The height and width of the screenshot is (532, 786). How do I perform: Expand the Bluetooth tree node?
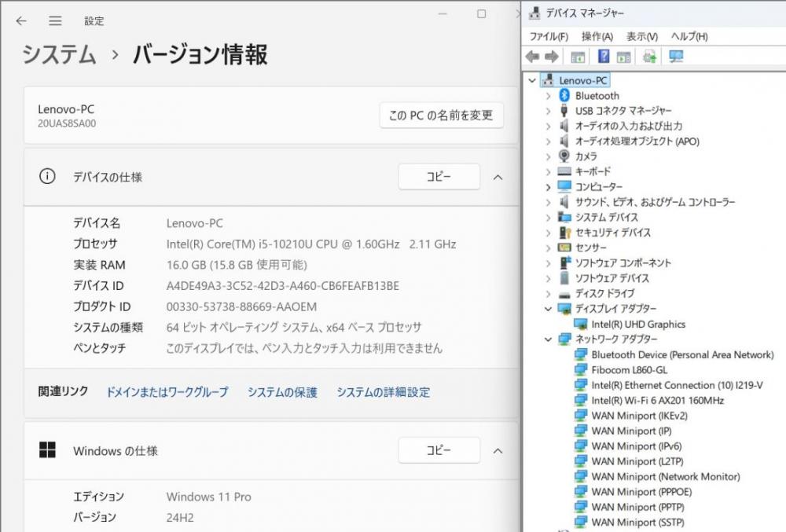tap(548, 96)
